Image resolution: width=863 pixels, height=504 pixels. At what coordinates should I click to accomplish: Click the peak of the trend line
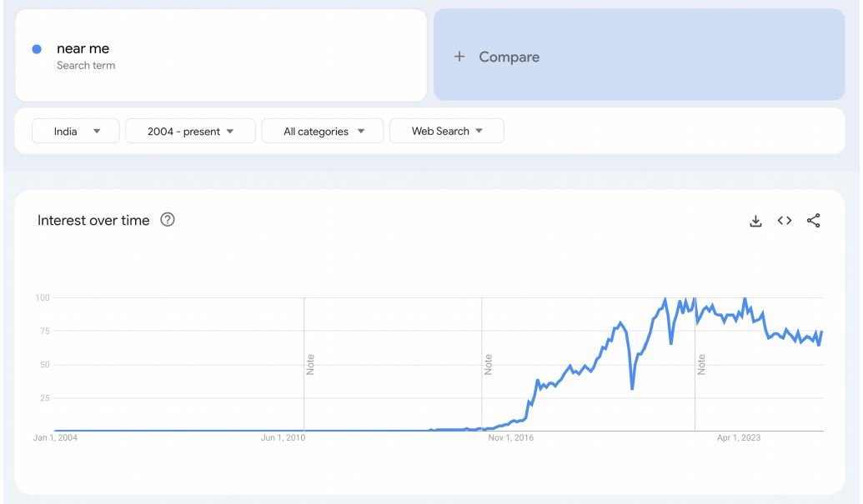click(x=665, y=297)
